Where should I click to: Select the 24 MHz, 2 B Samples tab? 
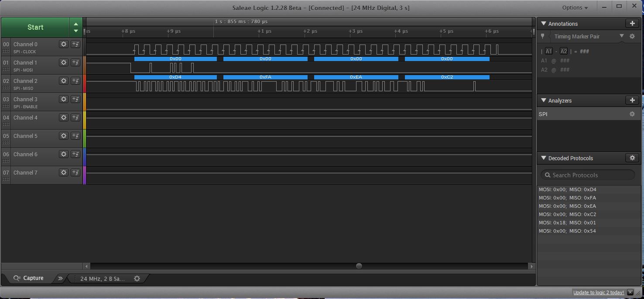tap(103, 278)
